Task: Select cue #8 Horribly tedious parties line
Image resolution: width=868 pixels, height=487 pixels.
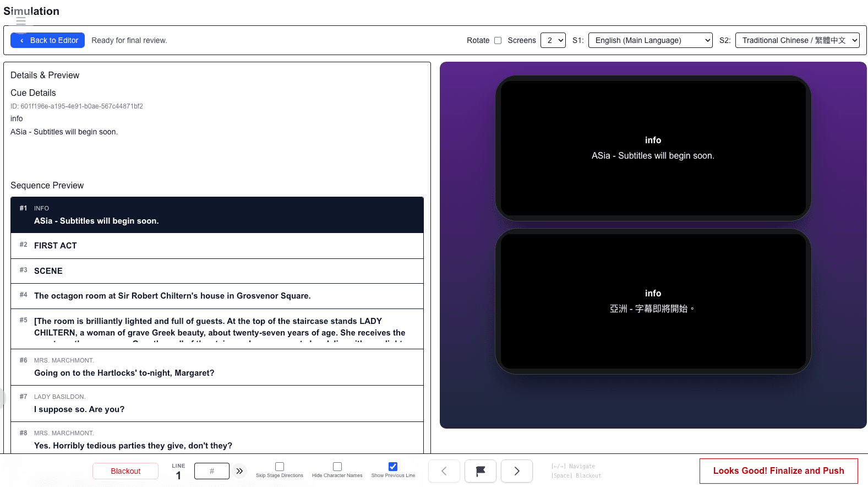Action: click(217, 439)
